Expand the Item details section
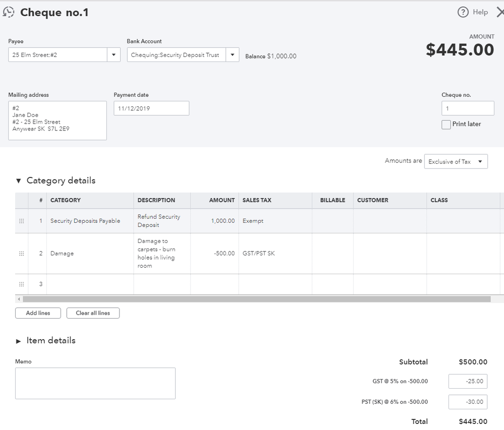 (19, 341)
